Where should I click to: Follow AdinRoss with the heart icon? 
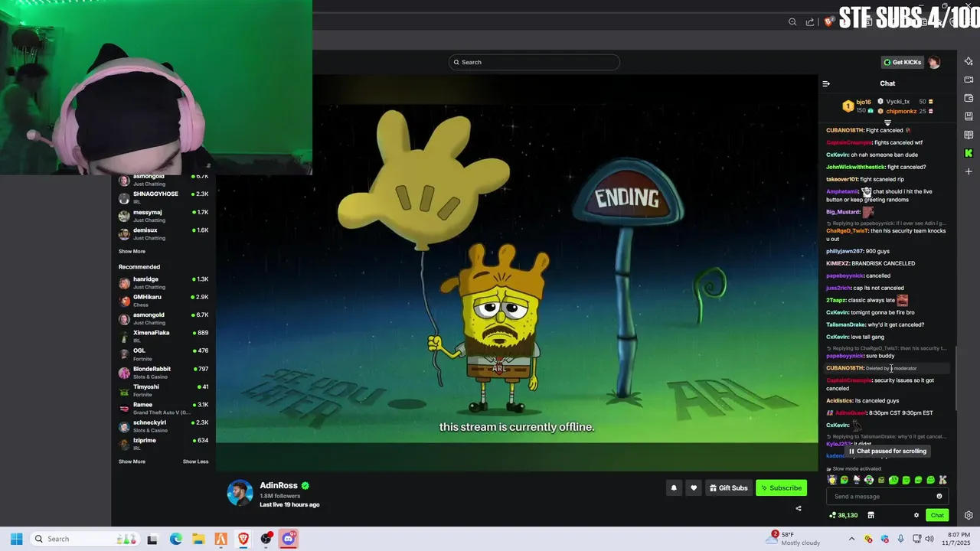click(x=694, y=488)
